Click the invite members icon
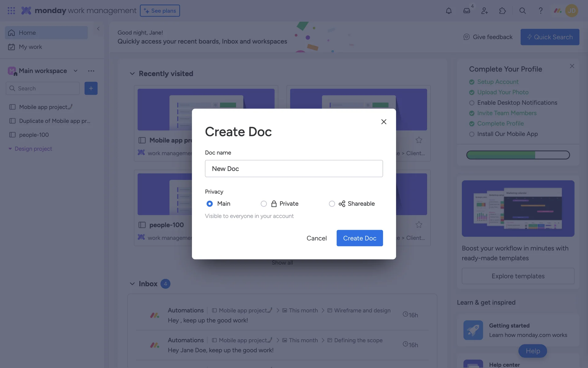This screenshot has width=588, height=368. [484, 11]
